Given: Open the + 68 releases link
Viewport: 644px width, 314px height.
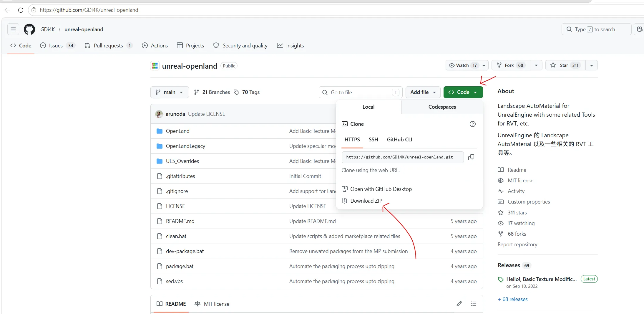Looking at the screenshot, I should (x=513, y=299).
